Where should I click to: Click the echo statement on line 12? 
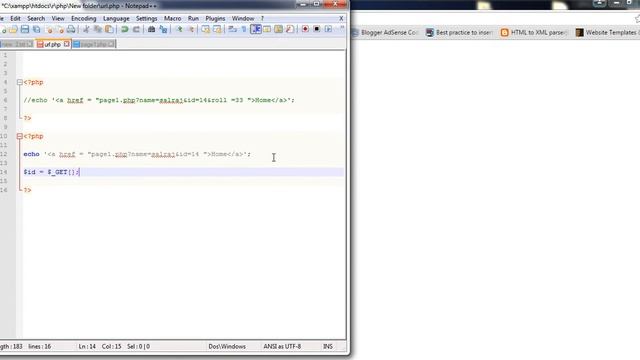tap(137, 154)
